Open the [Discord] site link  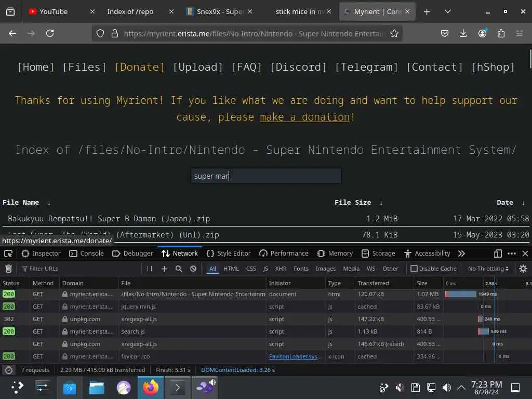298,67
